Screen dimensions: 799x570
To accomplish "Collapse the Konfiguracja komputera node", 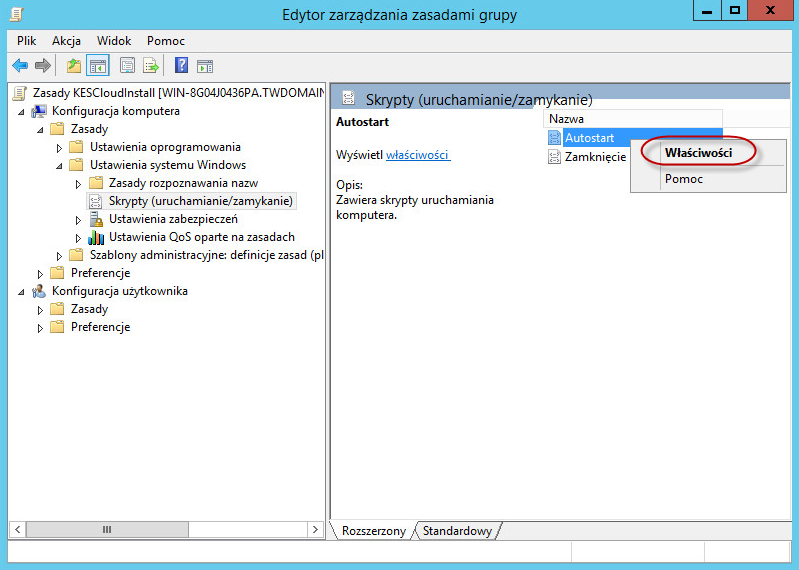I will [x=21, y=112].
